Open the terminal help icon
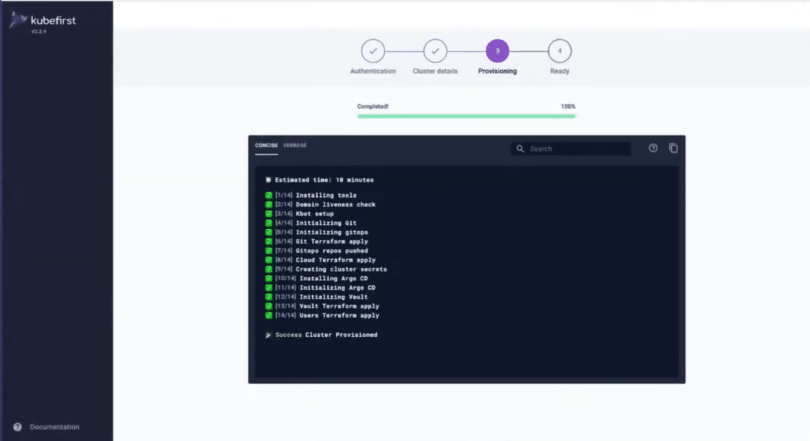This screenshot has height=441, width=810. [x=653, y=148]
